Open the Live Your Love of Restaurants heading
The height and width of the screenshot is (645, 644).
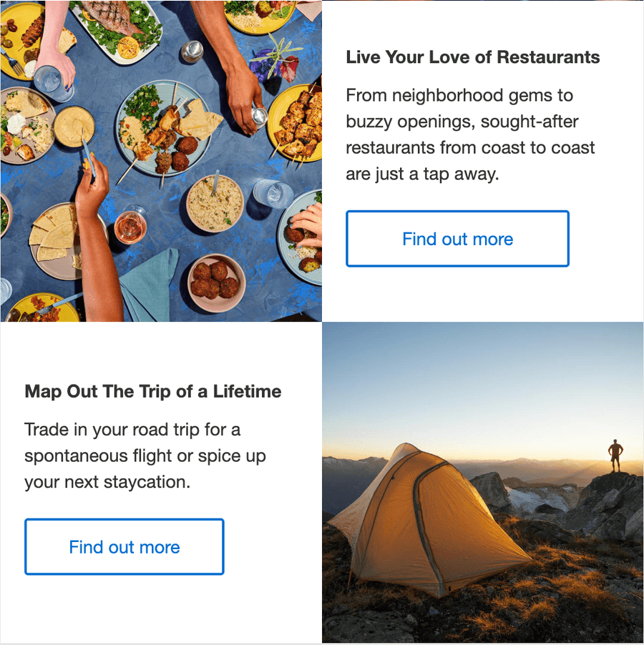click(x=472, y=57)
